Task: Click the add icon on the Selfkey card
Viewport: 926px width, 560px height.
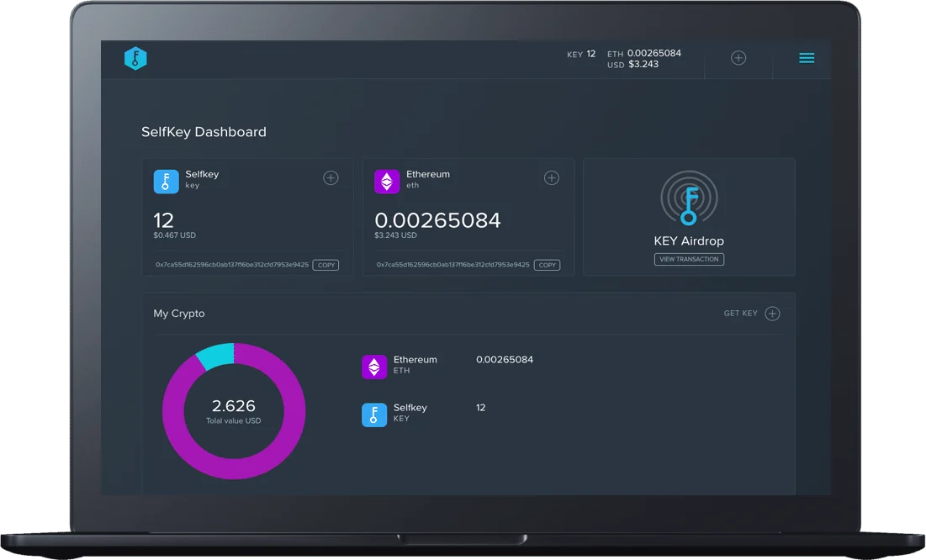Action: (x=331, y=177)
